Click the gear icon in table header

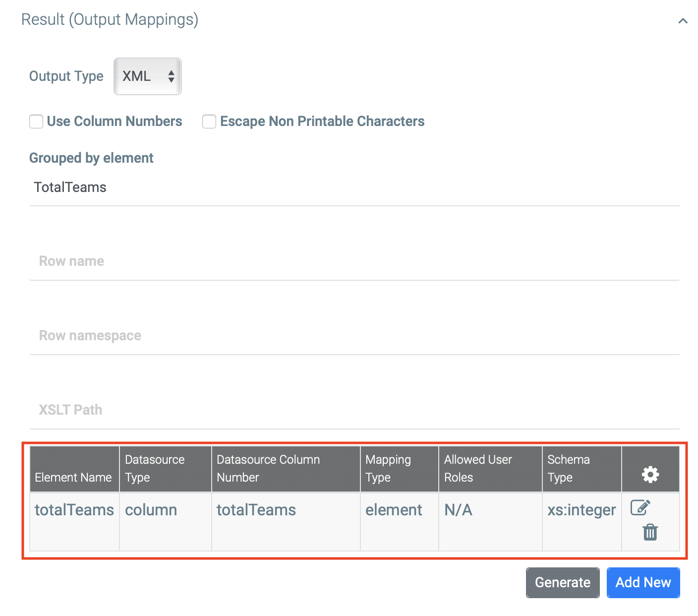tap(650, 474)
